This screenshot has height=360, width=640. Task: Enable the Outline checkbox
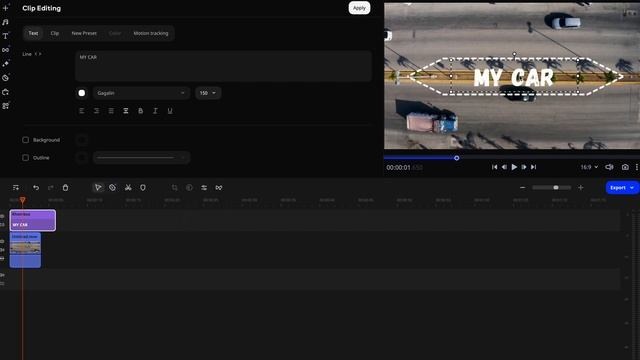click(x=25, y=158)
